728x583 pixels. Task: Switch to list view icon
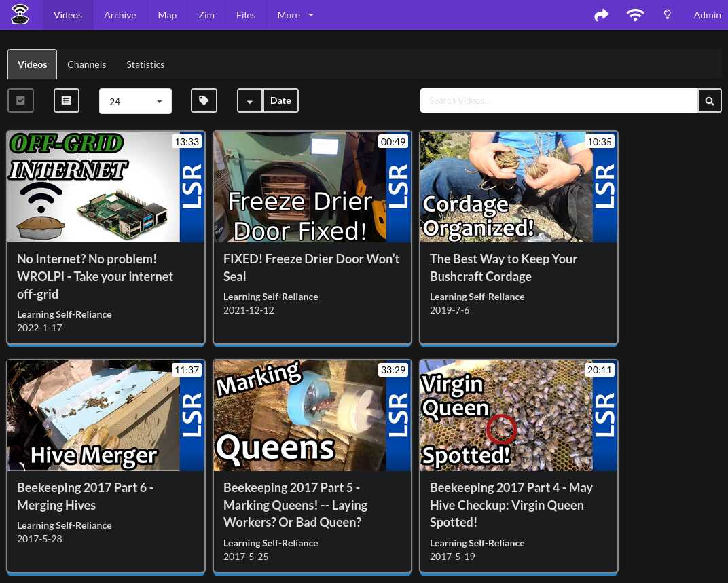point(67,100)
